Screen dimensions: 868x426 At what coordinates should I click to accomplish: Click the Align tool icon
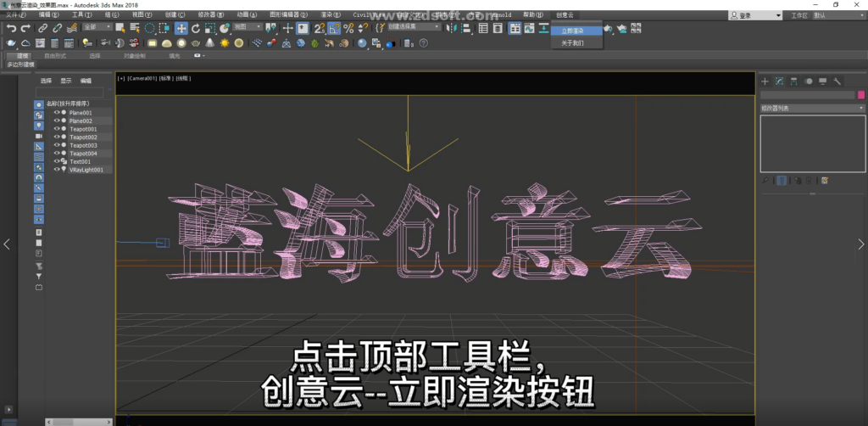467,28
